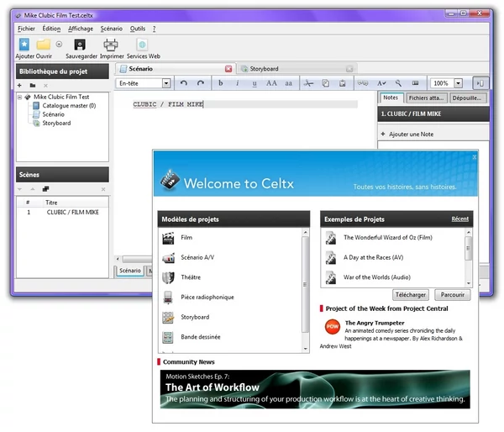Select the Dépouille... sidebar tab
Screen dimensions: 504x432
click(467, 98)
